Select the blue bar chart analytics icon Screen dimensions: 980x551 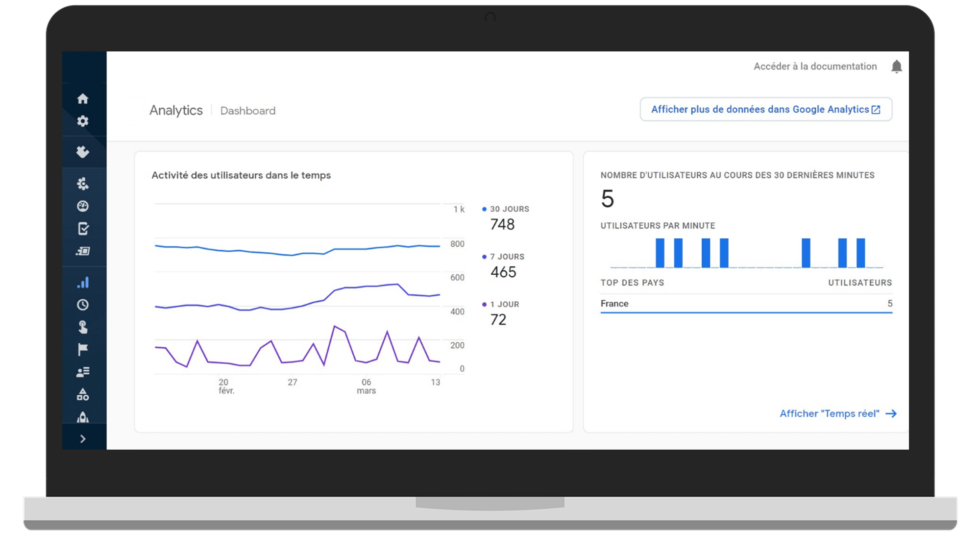pos(83,283)
